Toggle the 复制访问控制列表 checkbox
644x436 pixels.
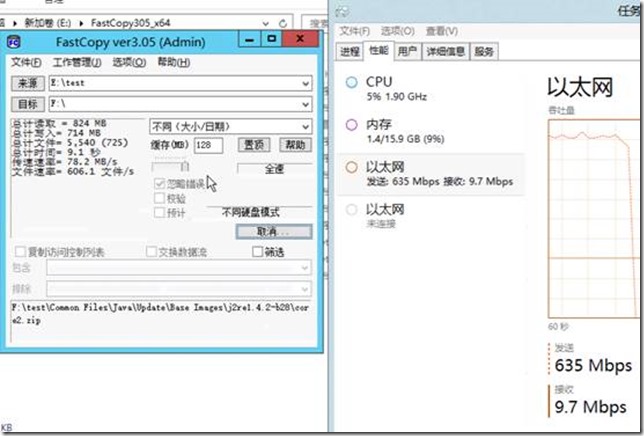tap(20, 252)
